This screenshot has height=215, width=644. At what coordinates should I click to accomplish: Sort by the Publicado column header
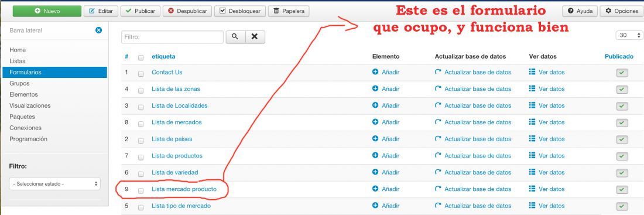point(619,56)
